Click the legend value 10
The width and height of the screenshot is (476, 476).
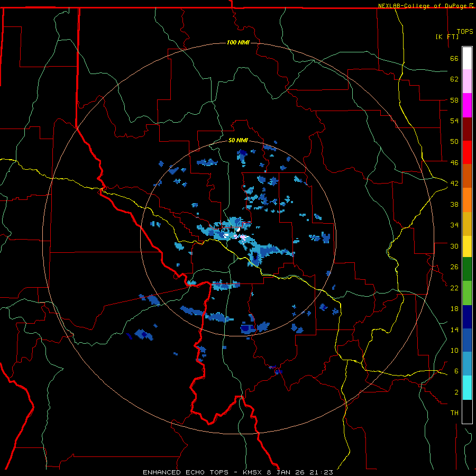[x=454, y=351]
